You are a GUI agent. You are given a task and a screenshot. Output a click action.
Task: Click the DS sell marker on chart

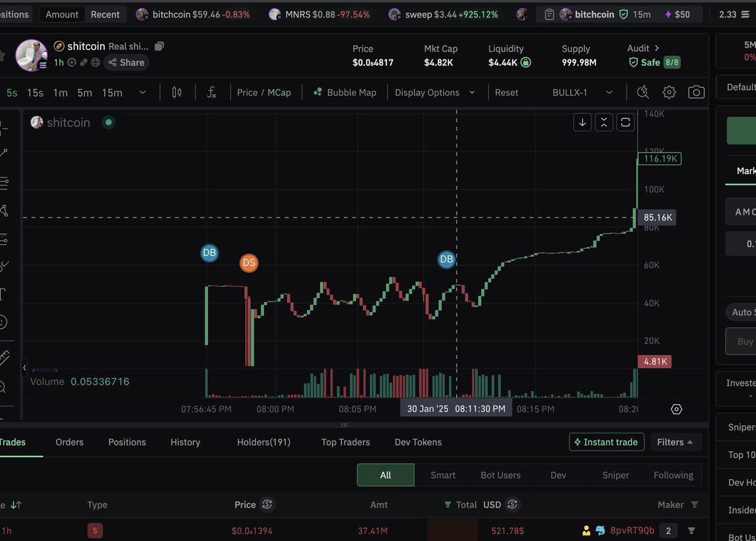[x=249, y=264]
